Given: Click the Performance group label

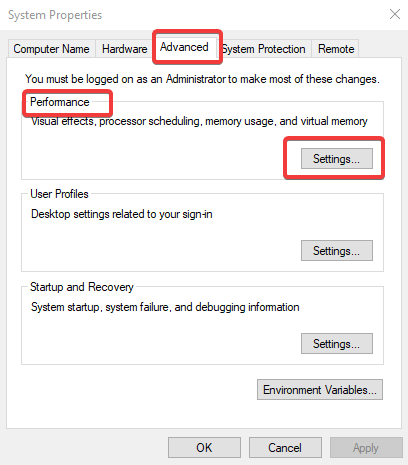Looking at the screenshot, I should (60, 102).
